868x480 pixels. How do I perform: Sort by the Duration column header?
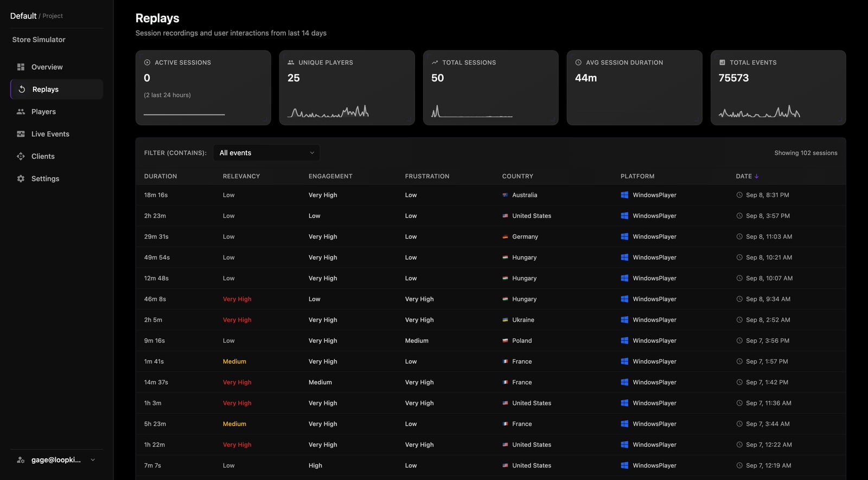click(161, 176)
